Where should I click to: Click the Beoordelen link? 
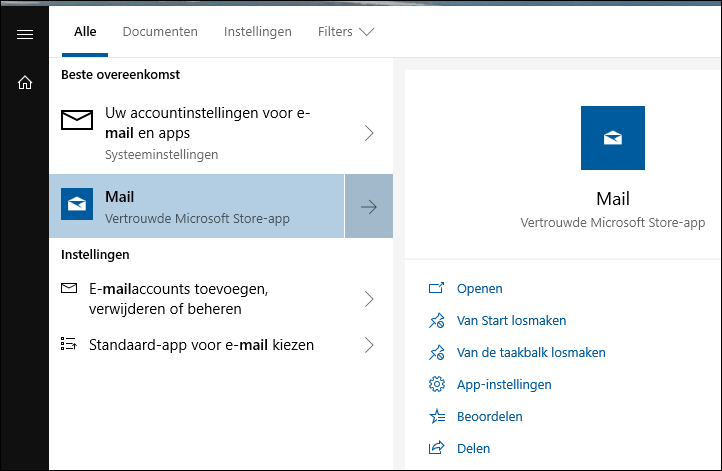pos(489,417)
